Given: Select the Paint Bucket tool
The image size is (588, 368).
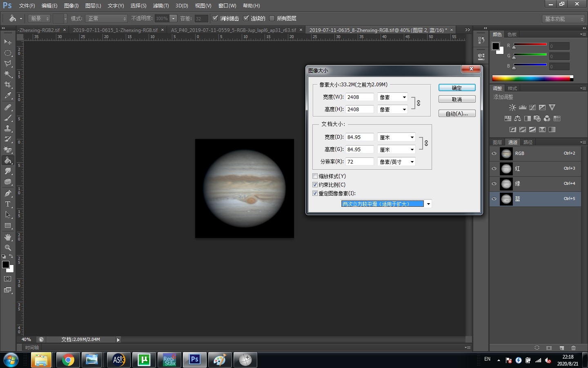Looking at the screenshot, I should (8, 160).
